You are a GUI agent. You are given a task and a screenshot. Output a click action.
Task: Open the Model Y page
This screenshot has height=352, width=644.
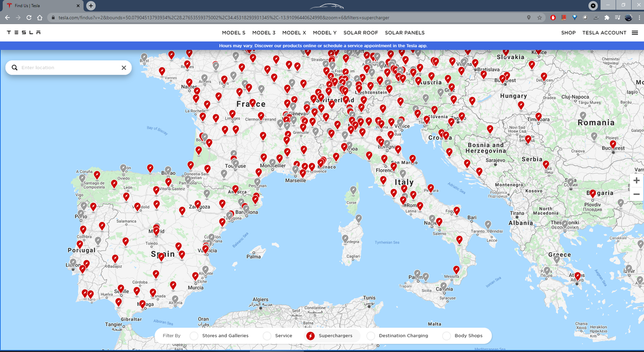pos(325,33)
